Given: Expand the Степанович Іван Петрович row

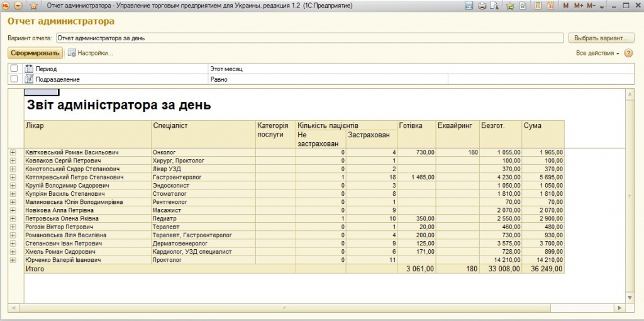Looking at the screenshot, I should click(x=13, y=244).
